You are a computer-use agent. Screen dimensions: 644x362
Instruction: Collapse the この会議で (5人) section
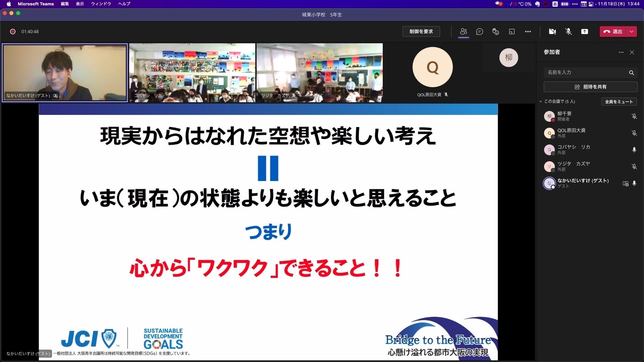[x=541, y=101]
